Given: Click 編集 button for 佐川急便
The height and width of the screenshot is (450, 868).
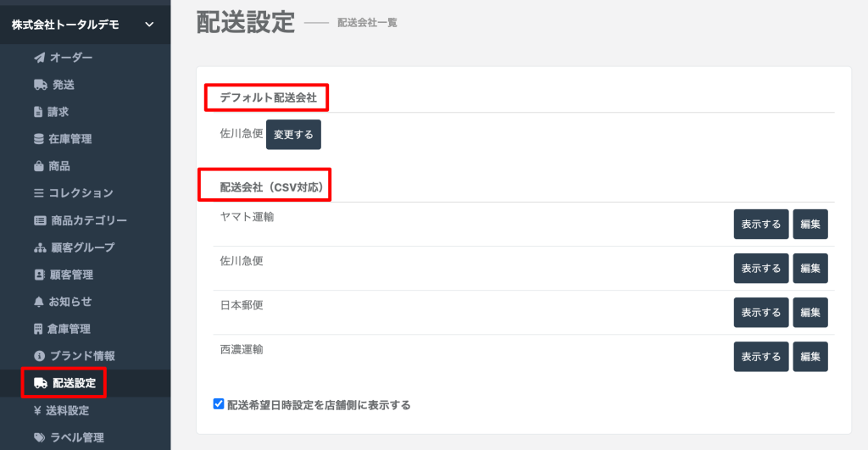Looking at the screenshot, I should coord(810,269).
